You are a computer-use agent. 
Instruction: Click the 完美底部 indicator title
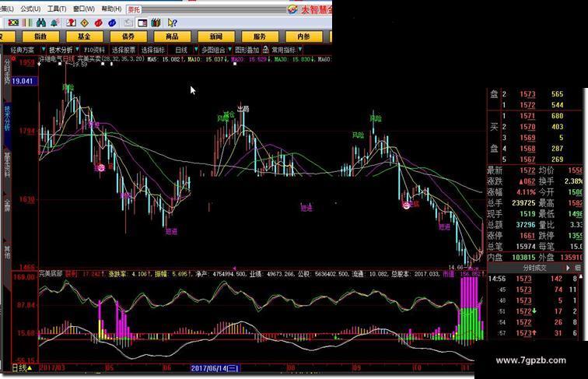pyautogui.click(x=51, y=274)
